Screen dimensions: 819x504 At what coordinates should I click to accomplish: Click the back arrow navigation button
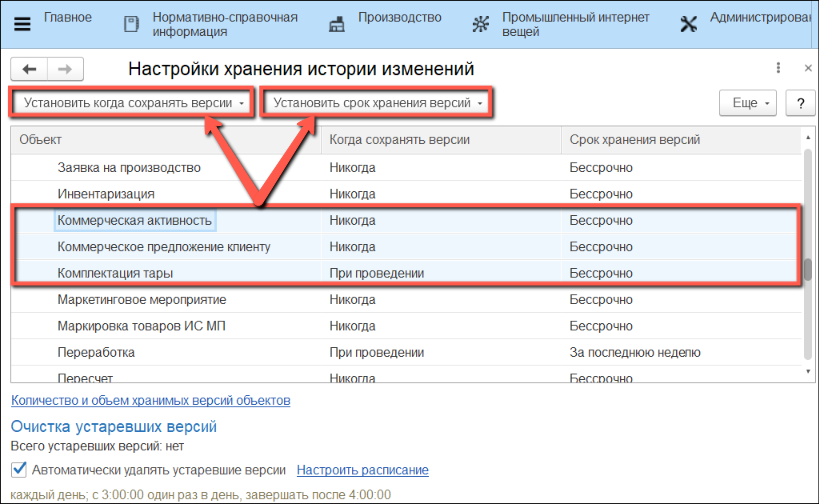tap(29, 69)
